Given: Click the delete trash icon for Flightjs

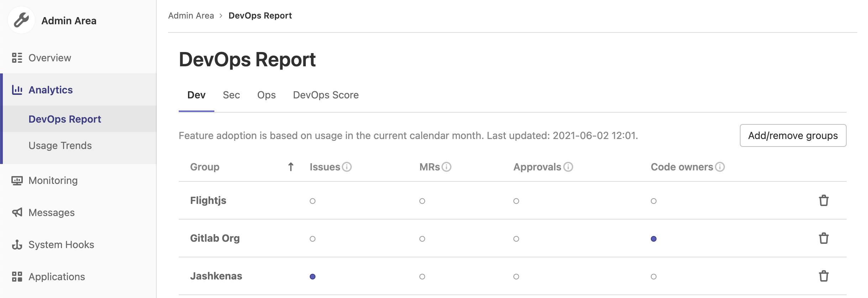Looking at the screenshot, I should pos(824,201).
